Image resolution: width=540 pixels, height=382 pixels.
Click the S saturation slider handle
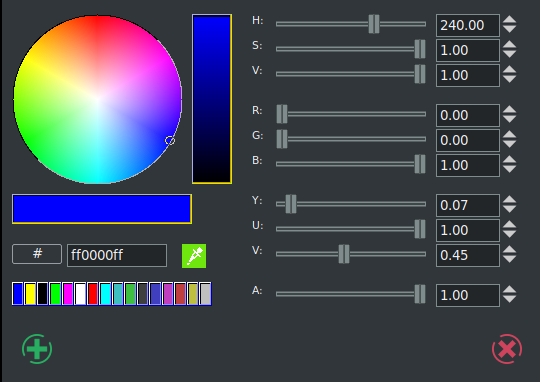tap(420, 49)
